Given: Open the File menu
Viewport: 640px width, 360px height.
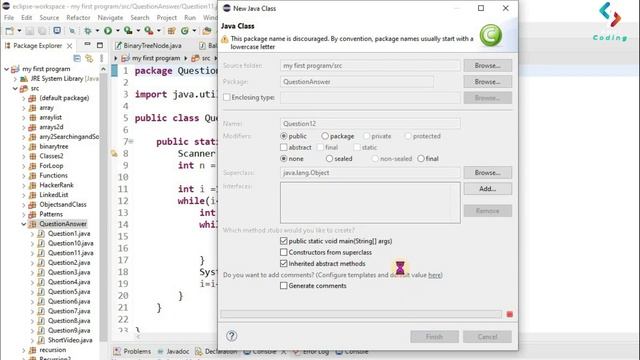Looking at the screenshot, I should pos(9,18).
